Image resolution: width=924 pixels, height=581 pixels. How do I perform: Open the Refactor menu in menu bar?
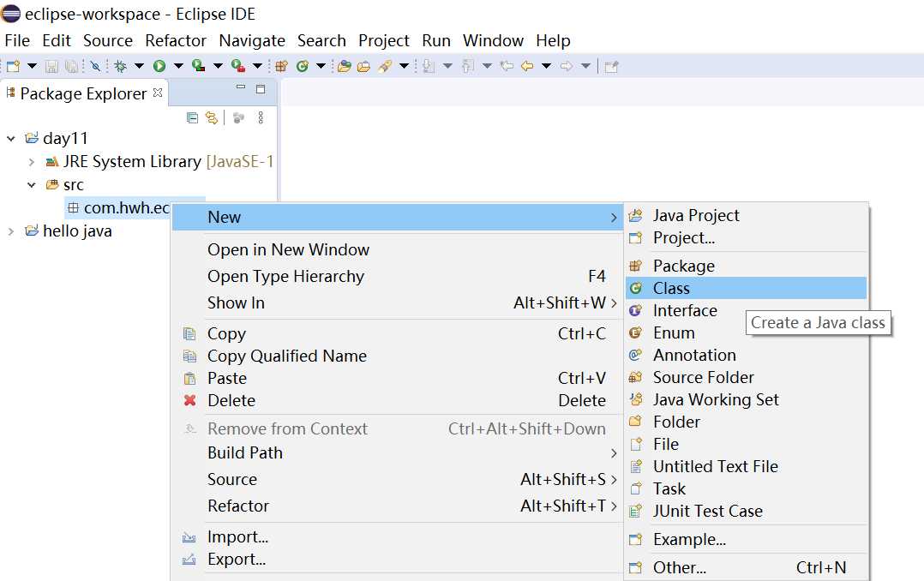[x=176, y=40]
